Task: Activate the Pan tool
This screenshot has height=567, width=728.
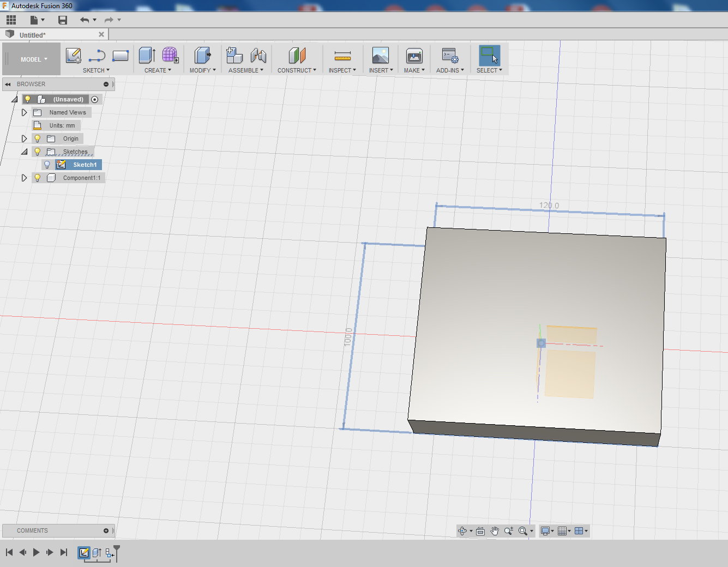Action: [494, 530]
